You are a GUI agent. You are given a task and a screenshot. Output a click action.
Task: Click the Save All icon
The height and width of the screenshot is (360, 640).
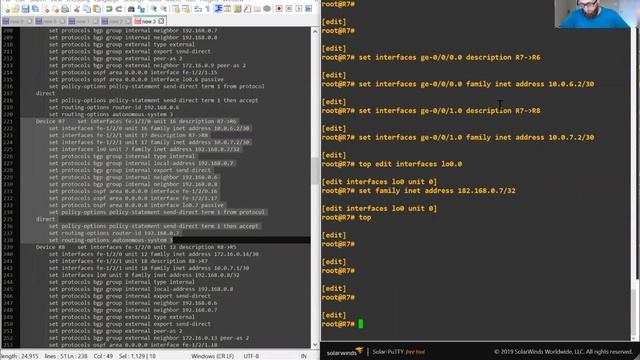click(36, 9)
